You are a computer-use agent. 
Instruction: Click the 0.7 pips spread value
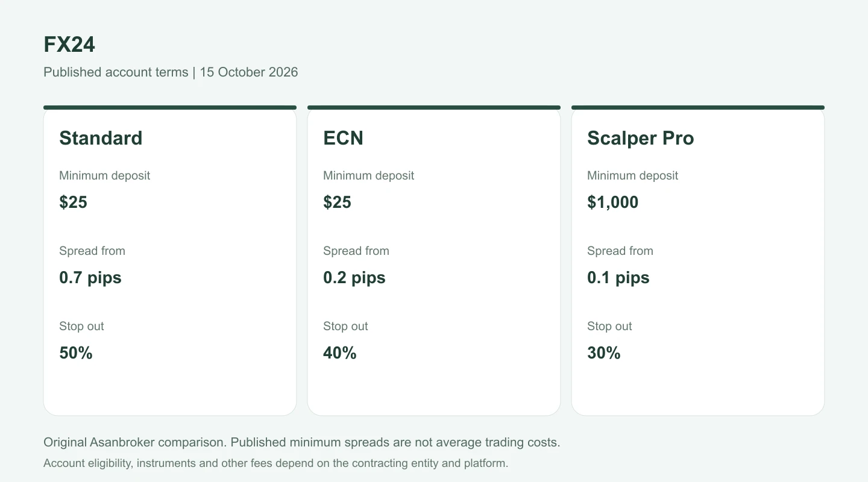pyautogui.click(x=90, y=278)
